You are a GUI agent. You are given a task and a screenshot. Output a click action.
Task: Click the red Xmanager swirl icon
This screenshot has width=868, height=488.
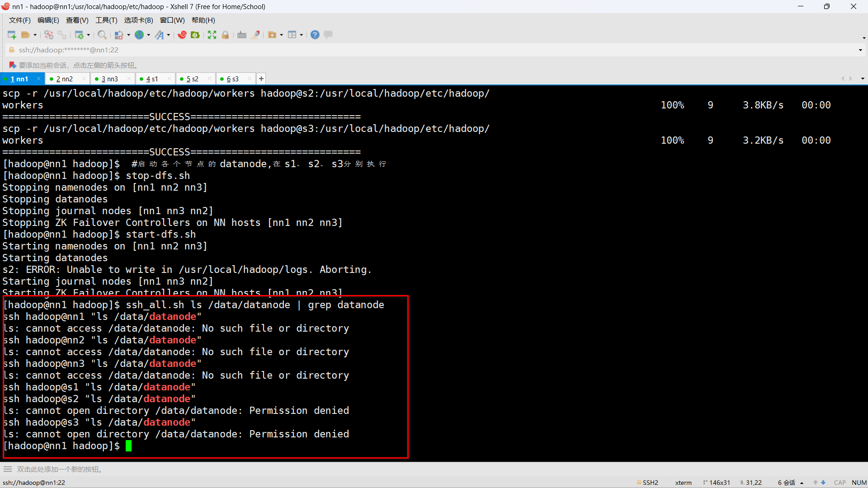click(182, 35)
